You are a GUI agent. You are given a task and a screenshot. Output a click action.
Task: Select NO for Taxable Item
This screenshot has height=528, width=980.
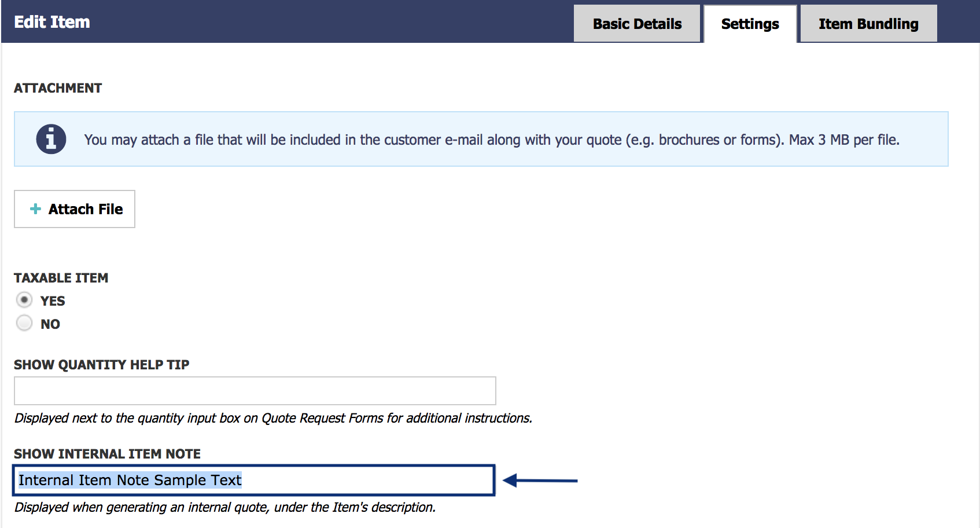coord(24,323)
